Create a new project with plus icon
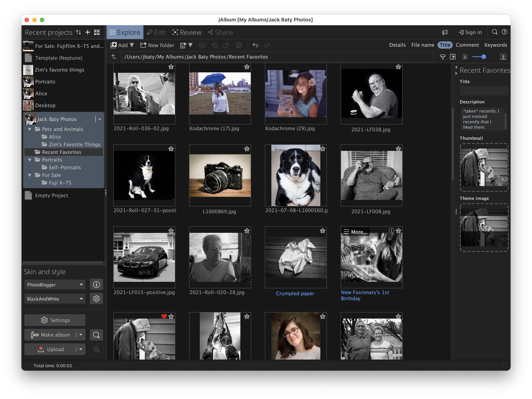 [87, 32]
